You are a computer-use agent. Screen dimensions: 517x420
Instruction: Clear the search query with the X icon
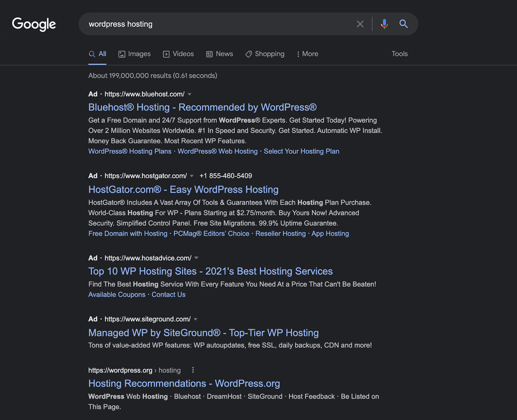[360, 24]
